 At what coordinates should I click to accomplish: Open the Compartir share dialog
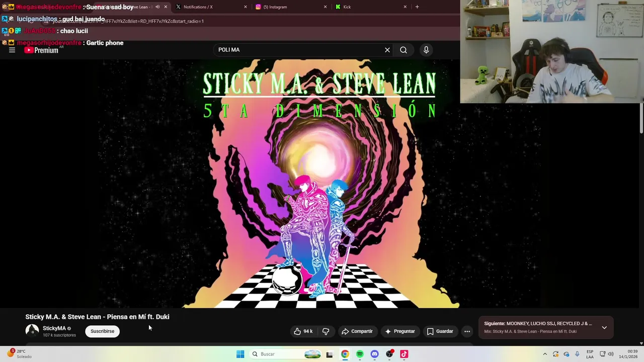(357, 331)
